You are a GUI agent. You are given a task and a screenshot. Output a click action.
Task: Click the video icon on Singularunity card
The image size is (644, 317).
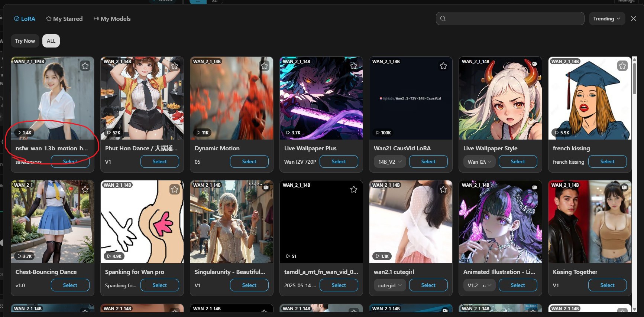[266, 187]
